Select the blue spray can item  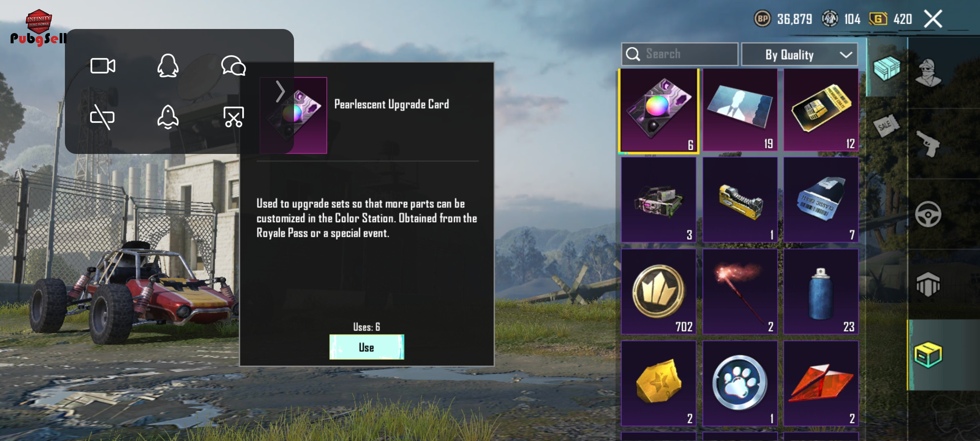coord(821,292)
